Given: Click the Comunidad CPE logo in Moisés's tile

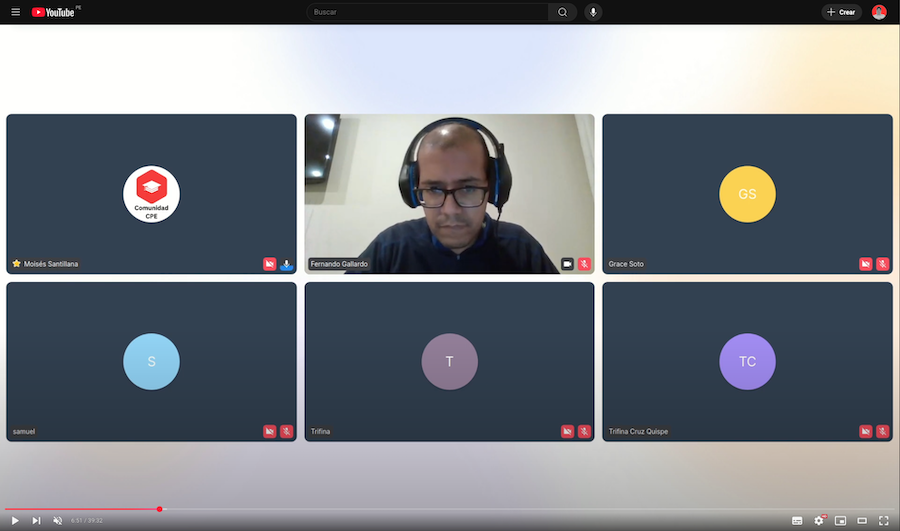Looking at the screenshot, I should 151,194.
